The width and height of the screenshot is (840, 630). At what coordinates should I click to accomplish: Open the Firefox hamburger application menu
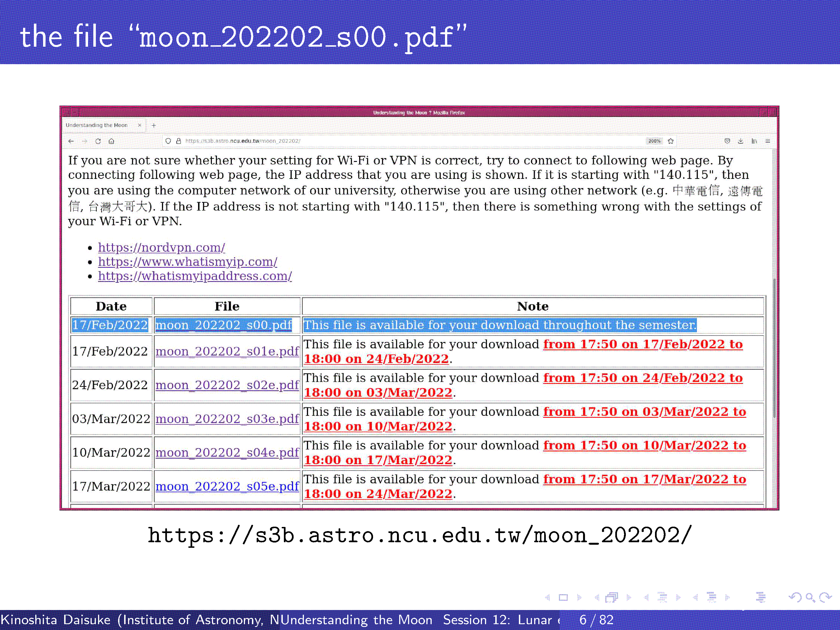pos(767,141)
